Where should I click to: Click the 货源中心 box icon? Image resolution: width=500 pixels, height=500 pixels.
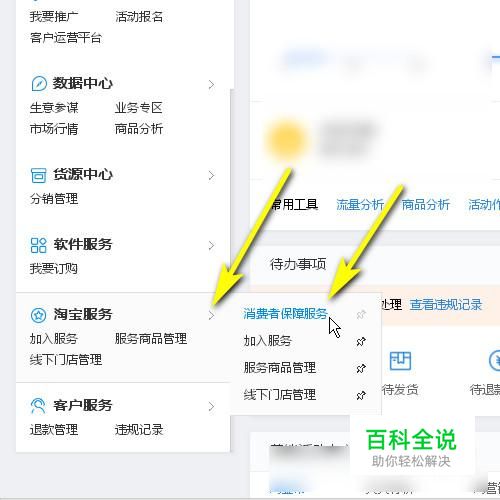tap(39, 175)
